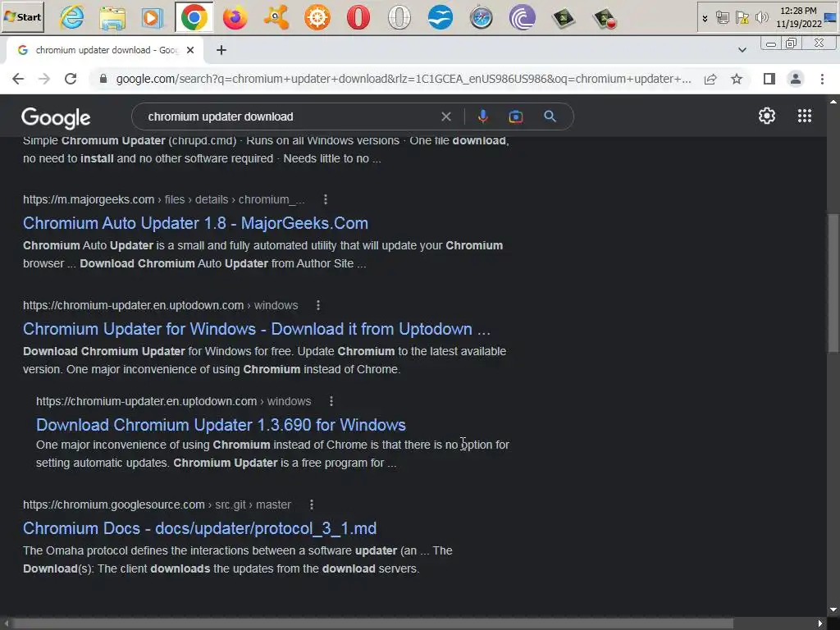Open the purple swirl browser icon
The image size is (840, 630).
(523, 17)
